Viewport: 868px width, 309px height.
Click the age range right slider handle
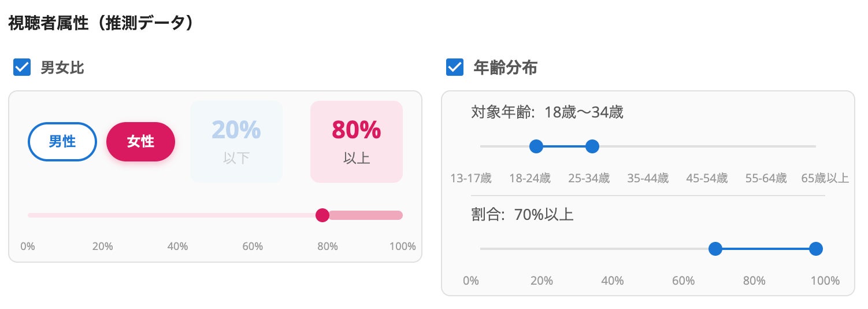592,146
